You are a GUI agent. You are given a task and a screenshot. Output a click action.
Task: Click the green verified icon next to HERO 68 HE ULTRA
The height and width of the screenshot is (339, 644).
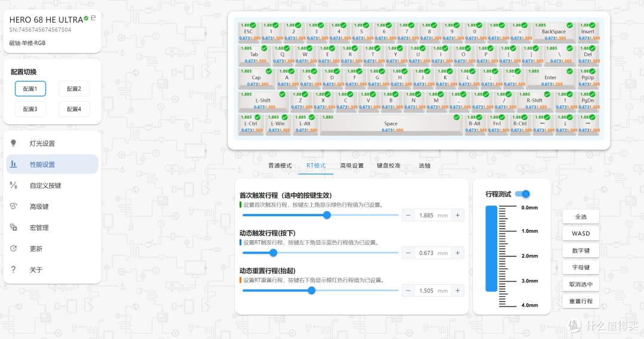(86, 18)
